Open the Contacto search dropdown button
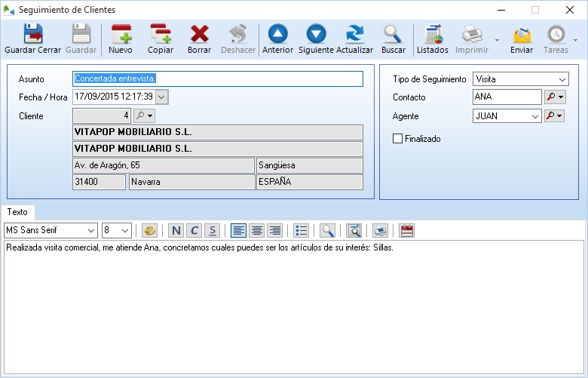 click(x=555, y=97)
